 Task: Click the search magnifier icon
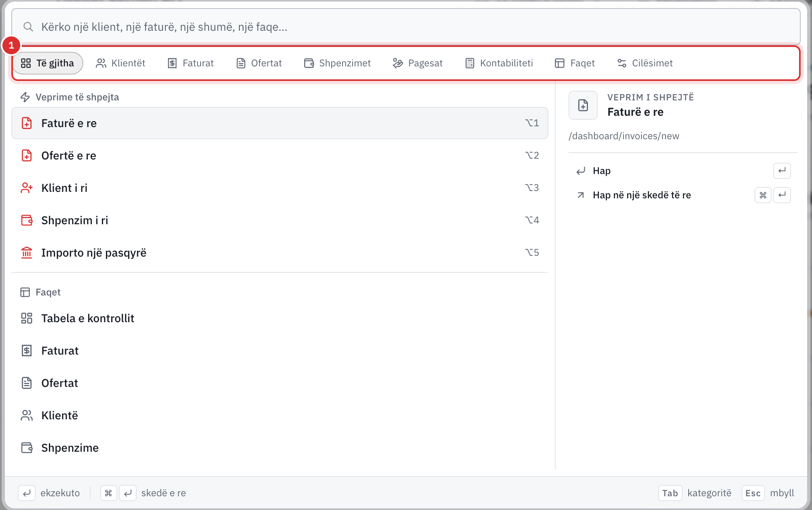point(28,27)
